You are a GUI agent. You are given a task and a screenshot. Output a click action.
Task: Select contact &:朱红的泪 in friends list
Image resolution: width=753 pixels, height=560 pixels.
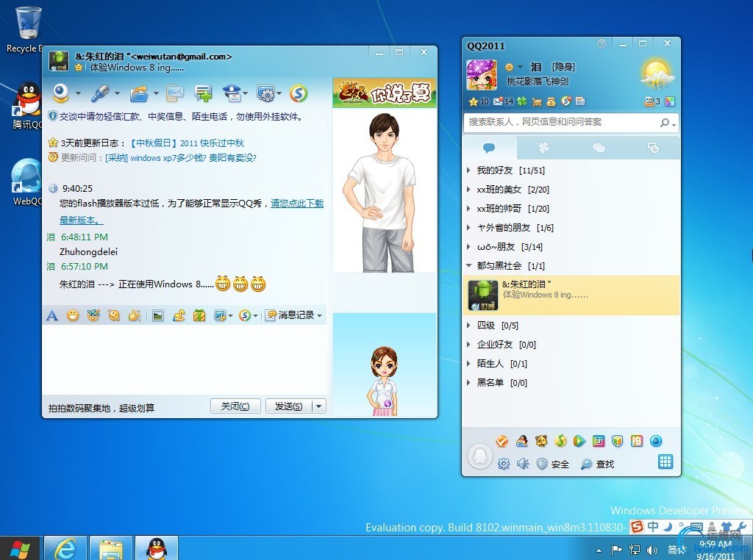click(x=571, y=295)
